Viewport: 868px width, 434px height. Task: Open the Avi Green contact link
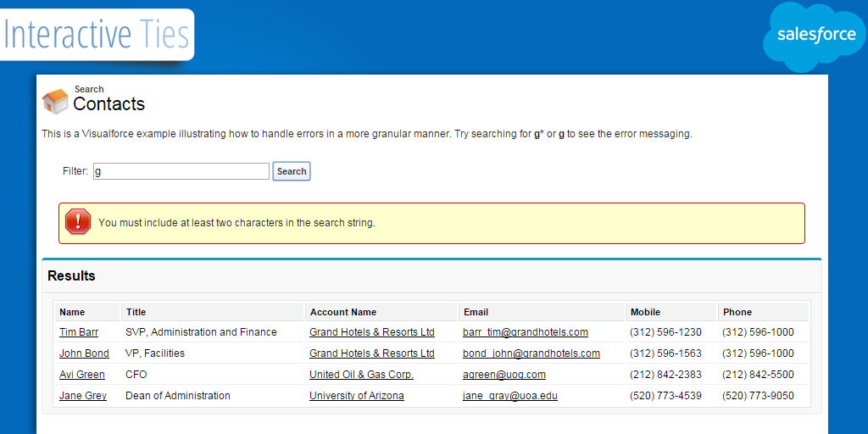(x=82, y=375)
